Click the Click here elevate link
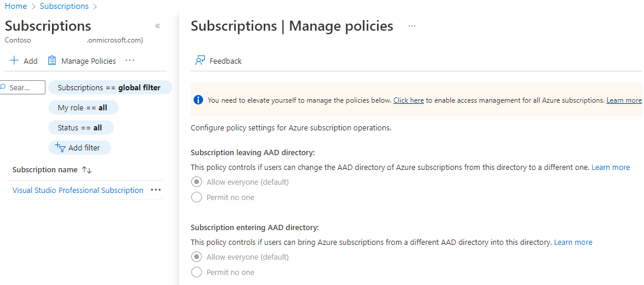 pos(408,100)
